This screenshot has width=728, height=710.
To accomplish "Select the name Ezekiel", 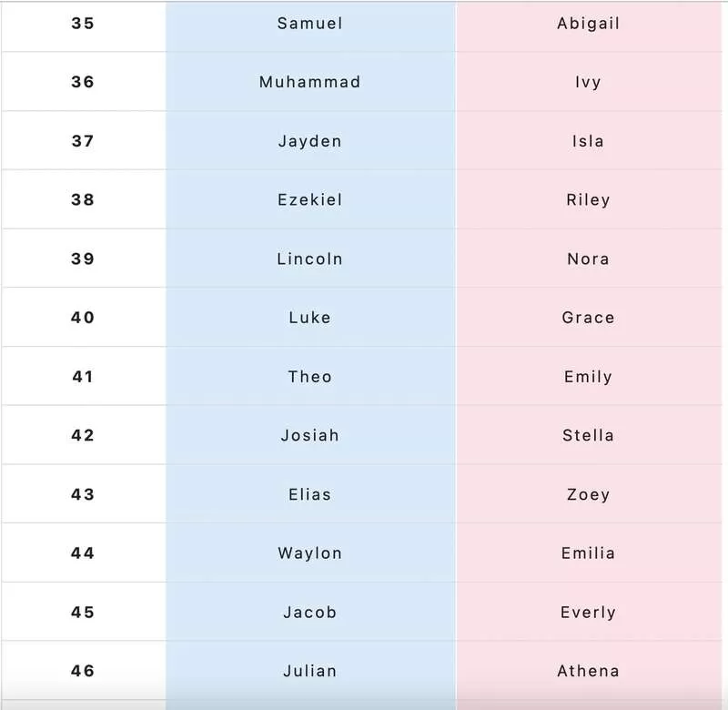I will coord(309,199).
